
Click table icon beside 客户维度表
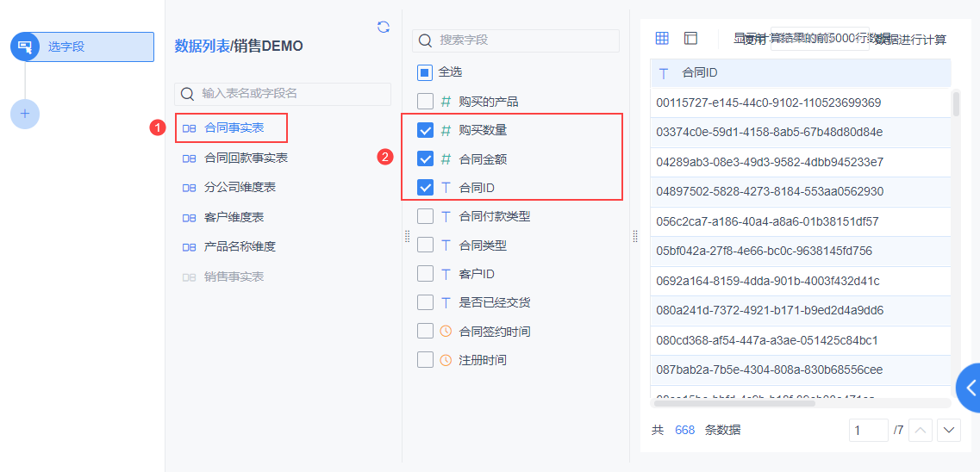[189, 218]
